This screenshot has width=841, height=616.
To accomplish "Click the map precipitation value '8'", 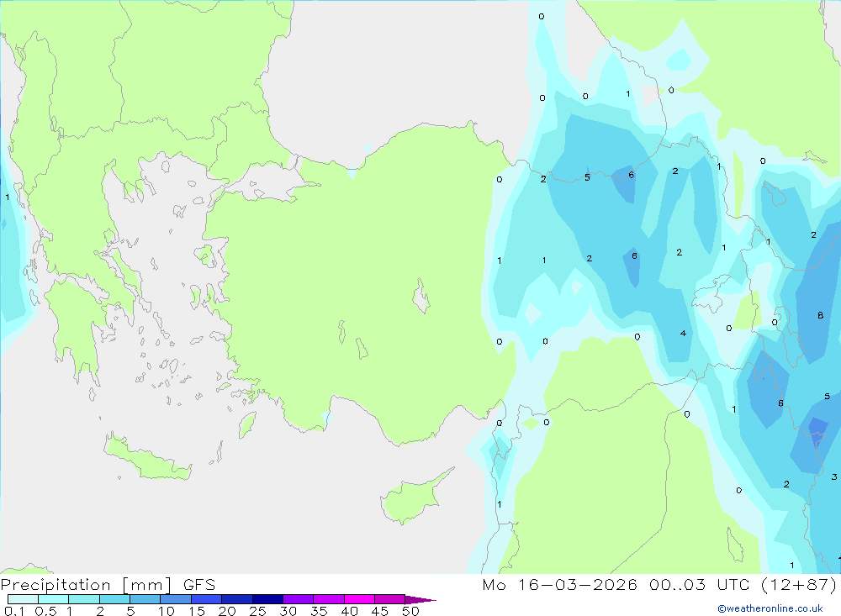I will [x=820, y=315].
